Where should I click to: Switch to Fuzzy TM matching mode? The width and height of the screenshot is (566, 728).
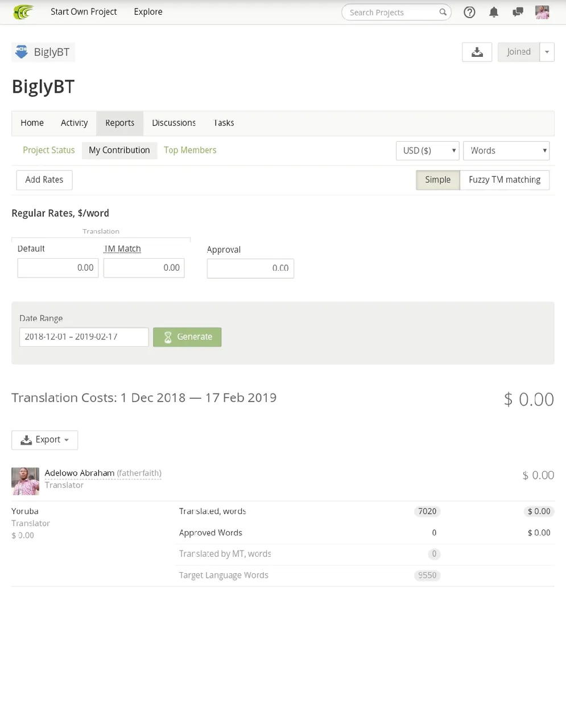coord(505,180)
